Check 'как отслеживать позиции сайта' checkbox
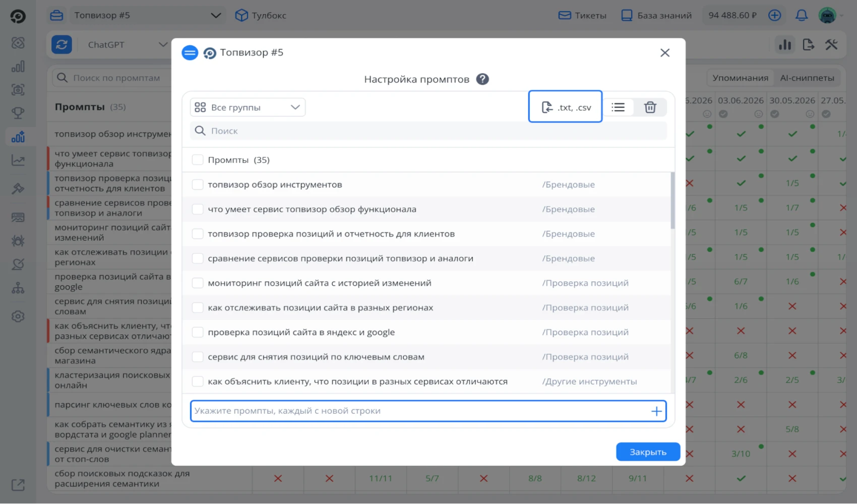Image resolution: width=857 pixels, height=504 pixels. point(198,307)
